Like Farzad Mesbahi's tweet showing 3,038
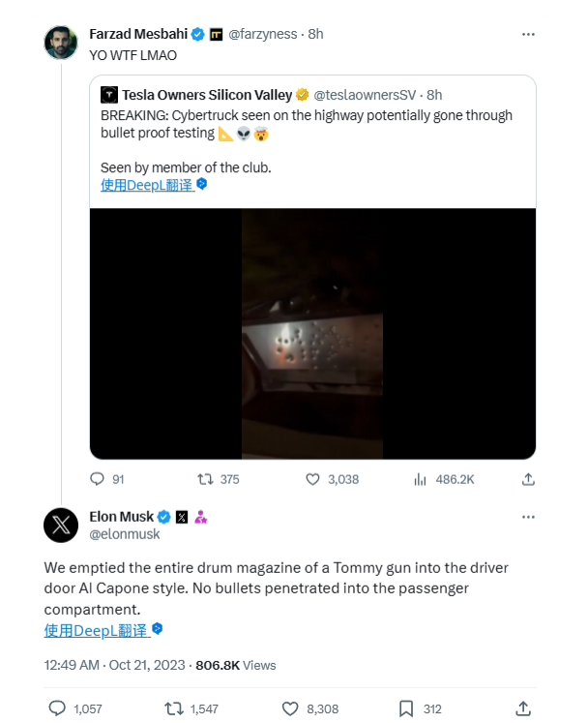Viewport: 588px width, 723px height. 312,479
